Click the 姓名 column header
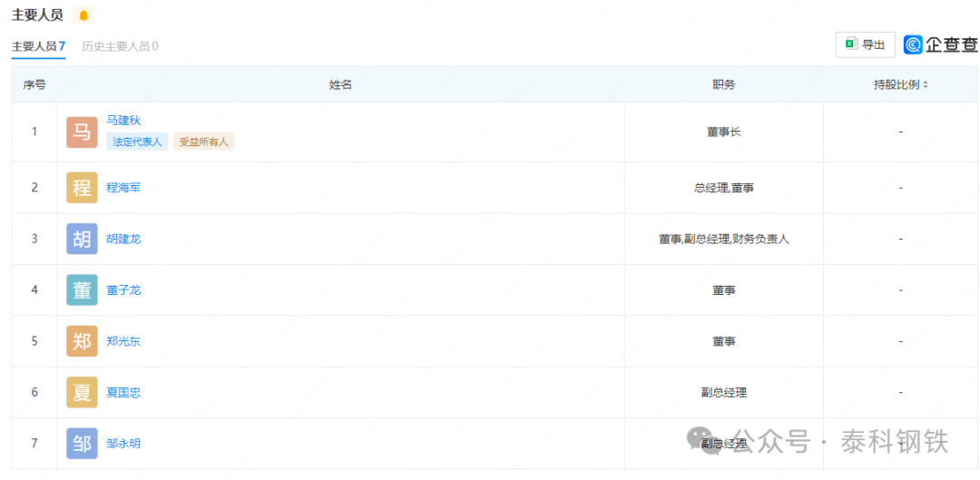This screenshot has width=980, height=480. (x=340, y=85)
